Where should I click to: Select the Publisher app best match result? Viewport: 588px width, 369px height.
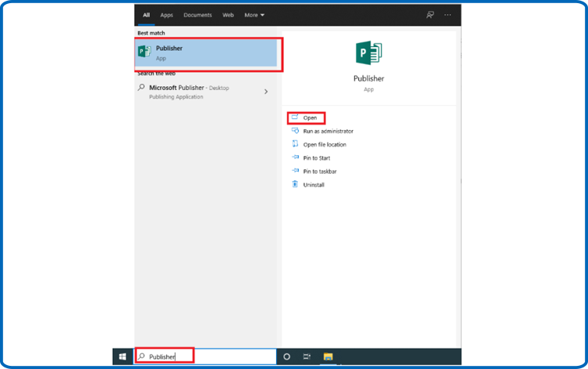[206, 52]
